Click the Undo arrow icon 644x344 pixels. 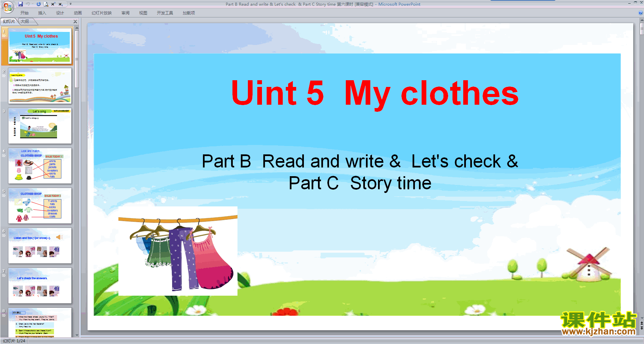click(28, 4)
